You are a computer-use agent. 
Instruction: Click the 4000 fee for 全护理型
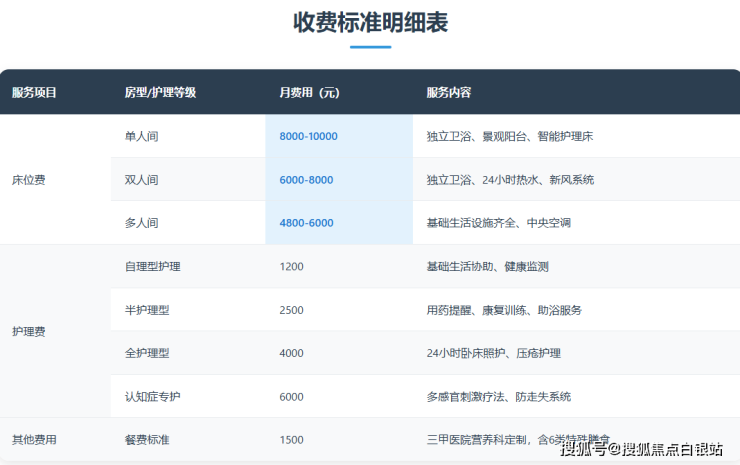pyautogui.click(x=291, y=353)
